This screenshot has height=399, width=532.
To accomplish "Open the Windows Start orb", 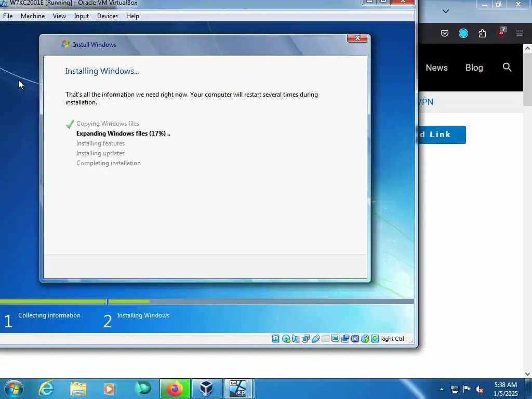I will 14,389.
